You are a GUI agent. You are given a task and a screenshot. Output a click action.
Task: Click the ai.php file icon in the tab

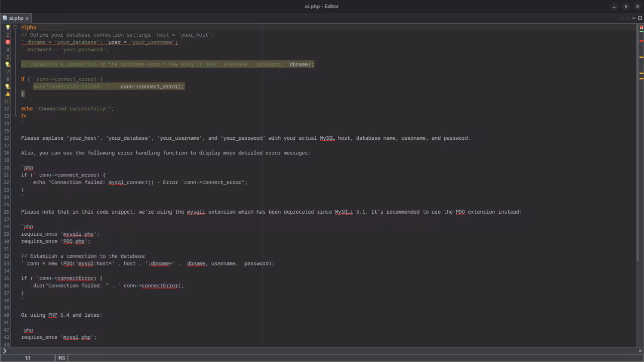tap(5, 18)
